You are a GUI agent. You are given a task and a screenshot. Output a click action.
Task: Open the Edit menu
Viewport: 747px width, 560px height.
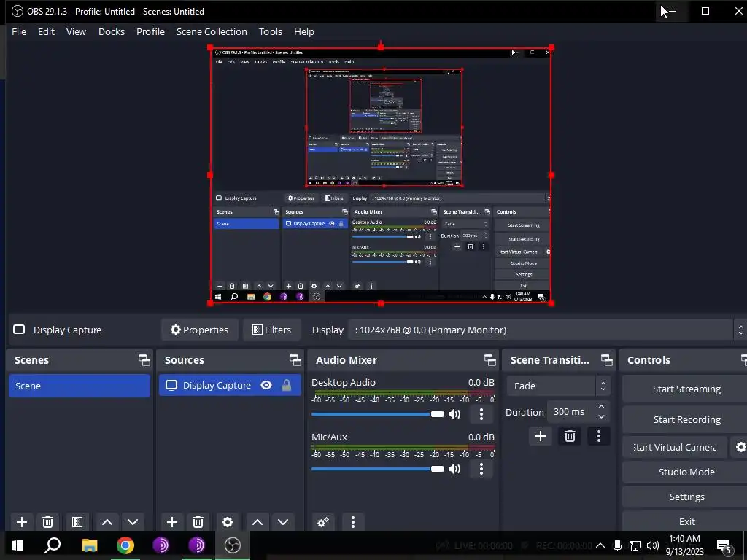coord(46,31)
